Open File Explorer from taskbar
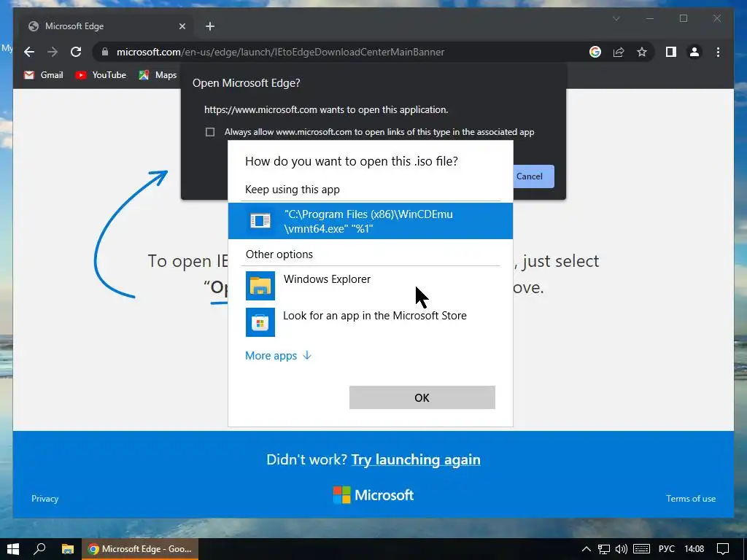The height and width of the screenshot is (560, 747). tap(68, 549)
